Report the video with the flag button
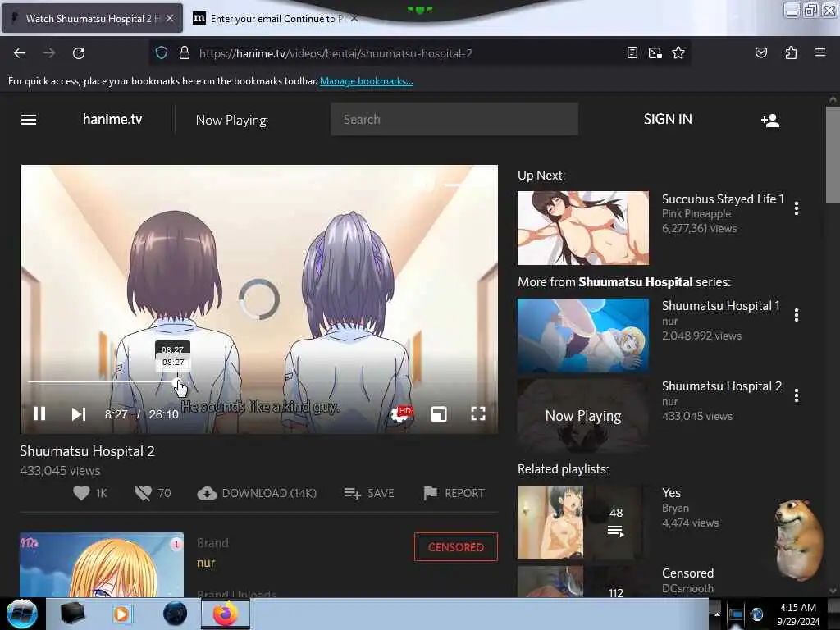Screen dimensions: 840x630 (x=454, y=493)
